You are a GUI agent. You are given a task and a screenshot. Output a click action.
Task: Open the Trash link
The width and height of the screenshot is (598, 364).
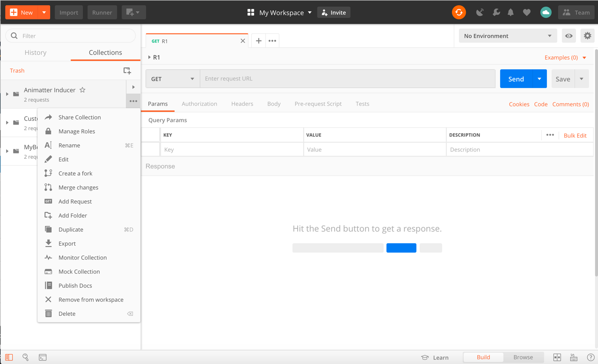[17, 71]
